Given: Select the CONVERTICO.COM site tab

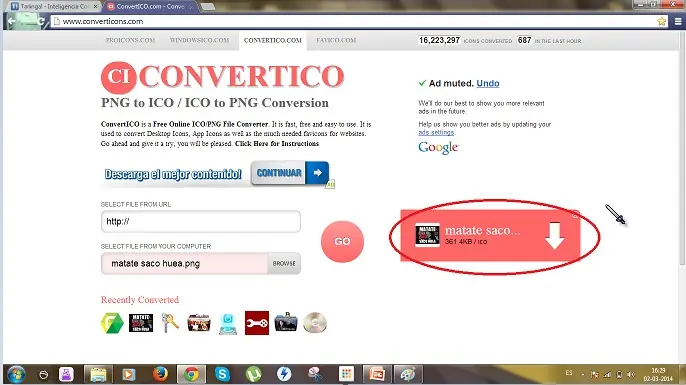Looking at the screenshot, I should (273, 40).
